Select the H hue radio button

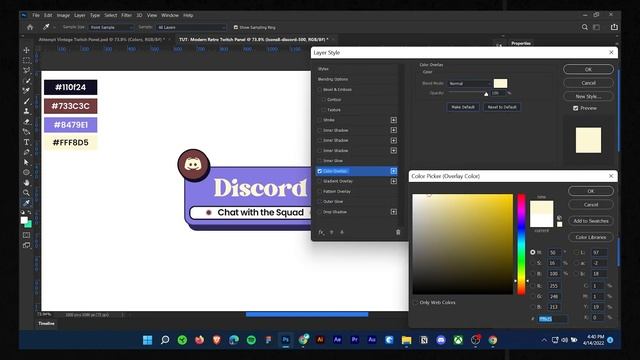click(533, 253)
